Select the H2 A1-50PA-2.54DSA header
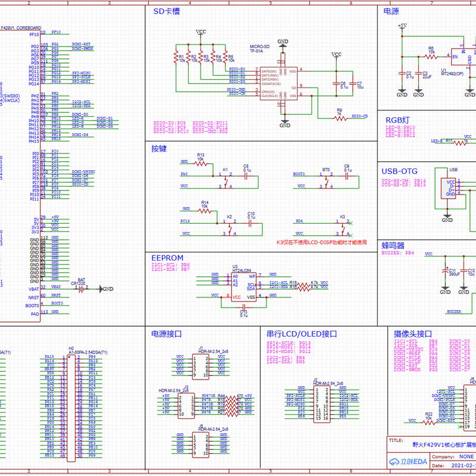Screen dimensions: 476x476 pos(71,409)
